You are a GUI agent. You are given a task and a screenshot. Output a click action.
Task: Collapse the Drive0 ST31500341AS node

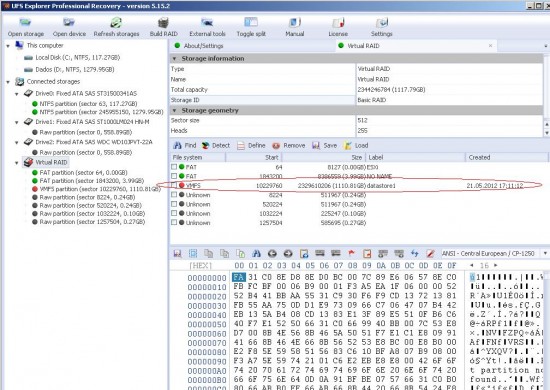pyautogui.click(x=16, y=94)
